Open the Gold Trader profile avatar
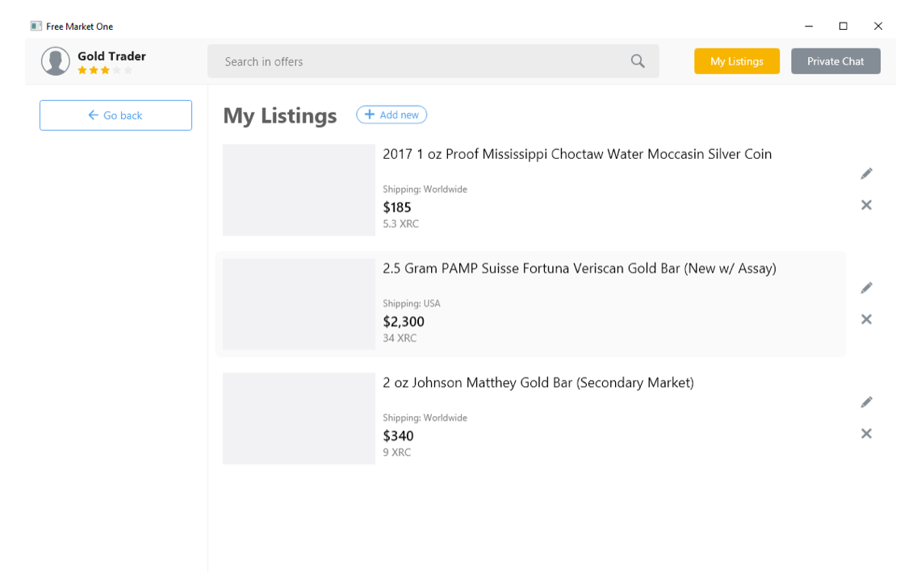The width and height of the screenshot is (921, 588). pos(56,61)
